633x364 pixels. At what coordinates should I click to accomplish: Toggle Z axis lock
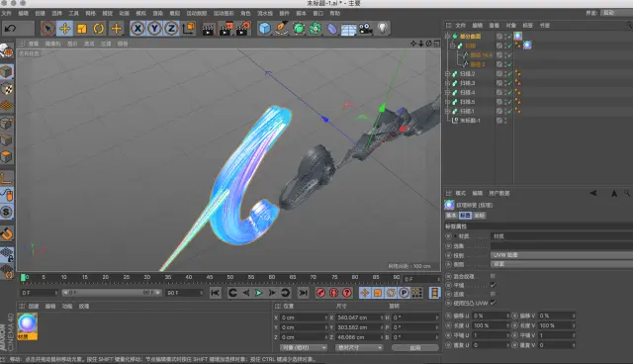[171, 29]
